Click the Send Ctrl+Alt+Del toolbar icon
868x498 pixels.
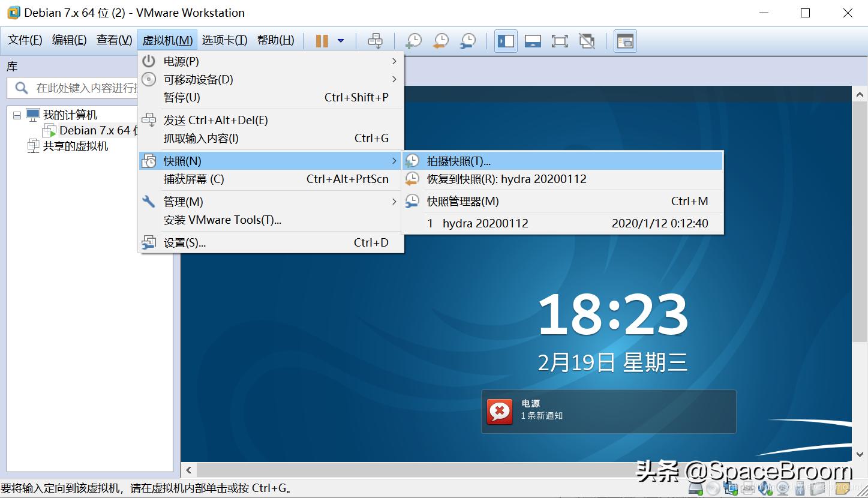[x=376, y=41]
